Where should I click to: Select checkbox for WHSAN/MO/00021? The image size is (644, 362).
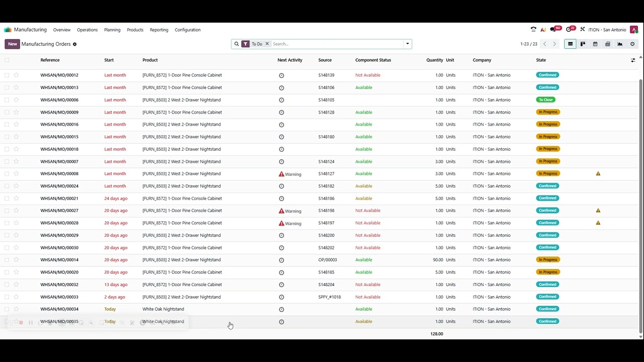(7, 199)
